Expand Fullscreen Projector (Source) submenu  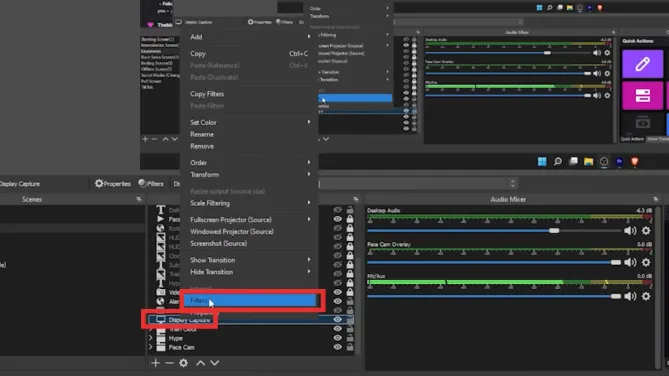click(x=309, y=219)
